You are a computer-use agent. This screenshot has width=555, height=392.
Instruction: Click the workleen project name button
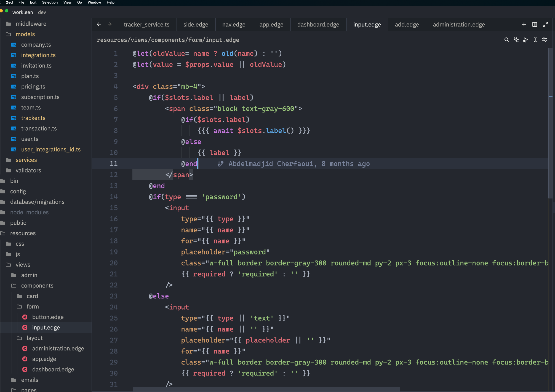(x=23, y=12)
